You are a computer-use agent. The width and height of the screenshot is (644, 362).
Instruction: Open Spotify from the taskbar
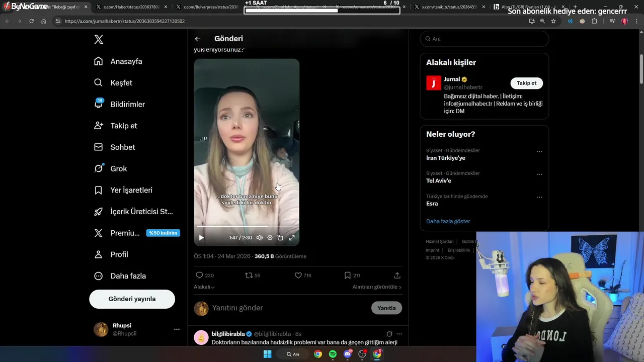[x=333, y=354]
